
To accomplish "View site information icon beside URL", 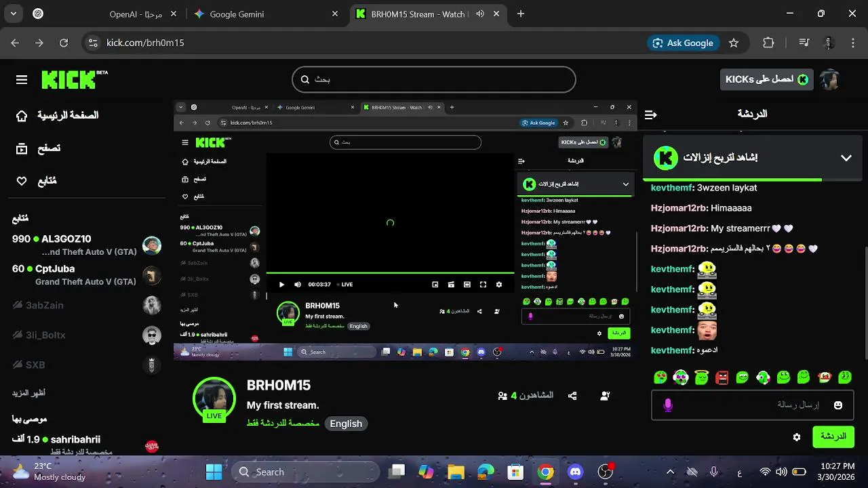I will pos(93,43).
